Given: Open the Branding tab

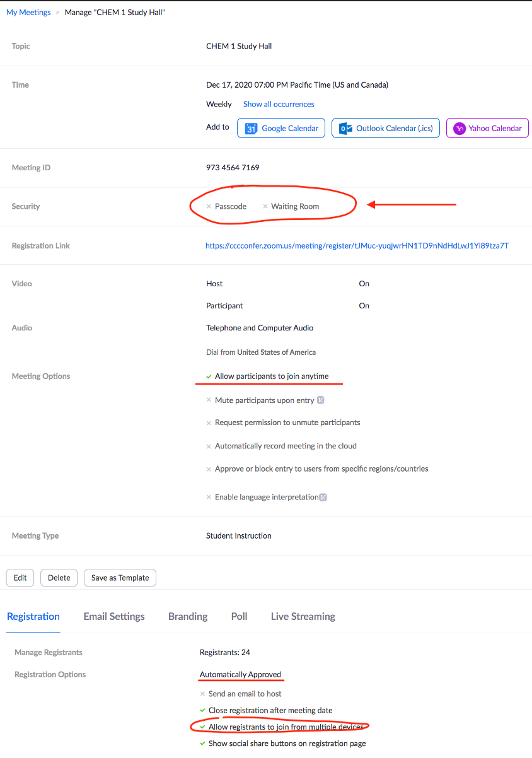Looking at the screenshot, I should point(188,617).
